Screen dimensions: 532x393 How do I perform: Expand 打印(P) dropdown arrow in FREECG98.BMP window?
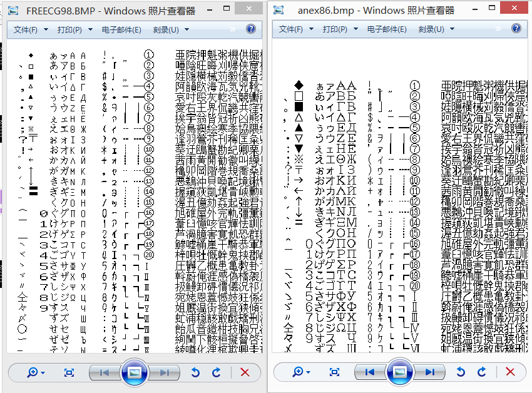(x=90, y=30)
